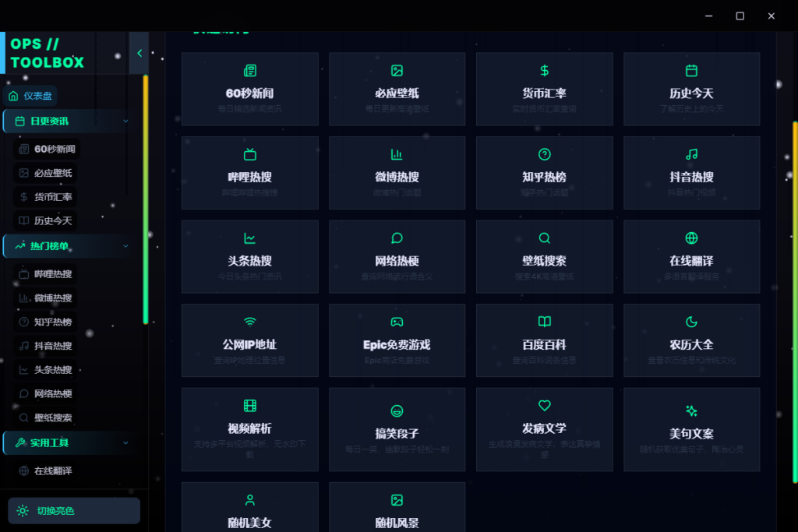Open the 搞笑段子 jokes card
This screenshot has height=532, width=798.
click(x=397, y=429)
